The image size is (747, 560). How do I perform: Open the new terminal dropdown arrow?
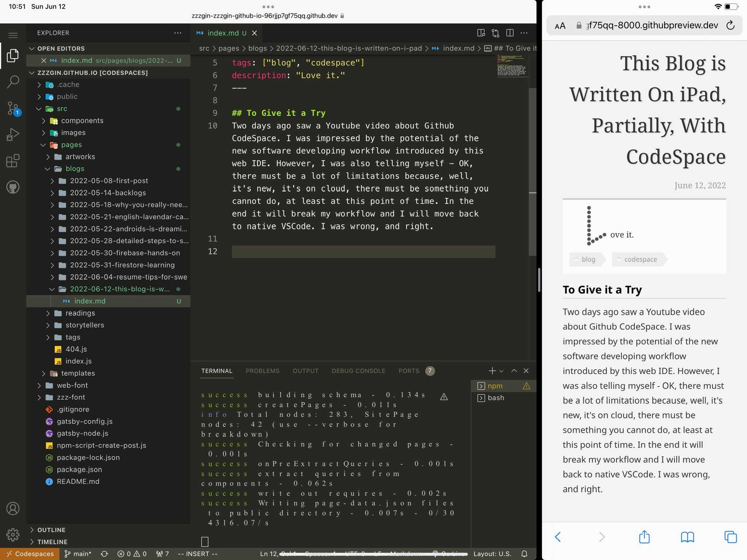tap(502, 371)
